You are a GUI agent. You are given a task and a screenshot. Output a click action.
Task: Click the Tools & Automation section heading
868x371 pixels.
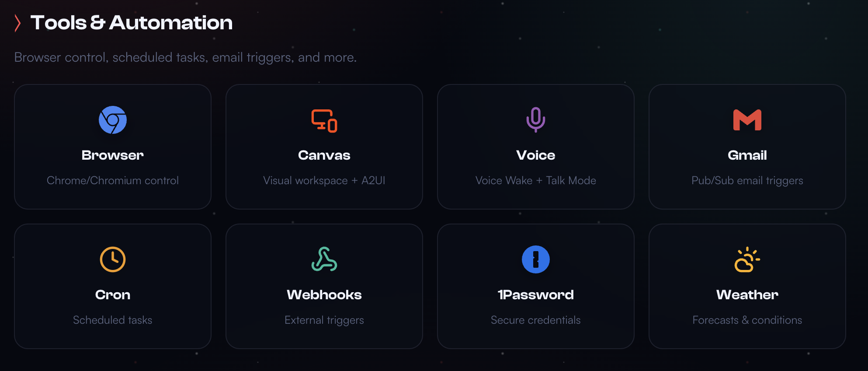(x=132, y=23)
